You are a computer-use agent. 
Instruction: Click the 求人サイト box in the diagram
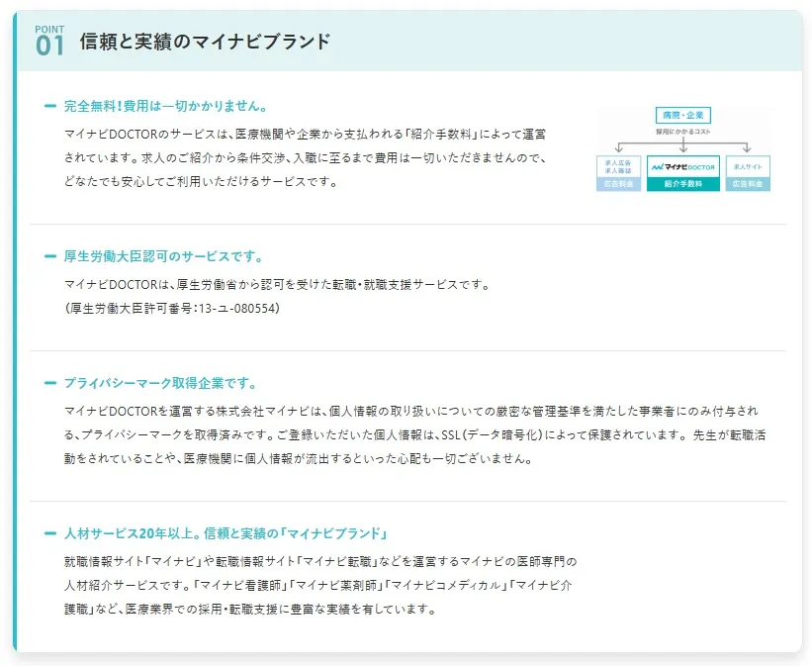748,167
